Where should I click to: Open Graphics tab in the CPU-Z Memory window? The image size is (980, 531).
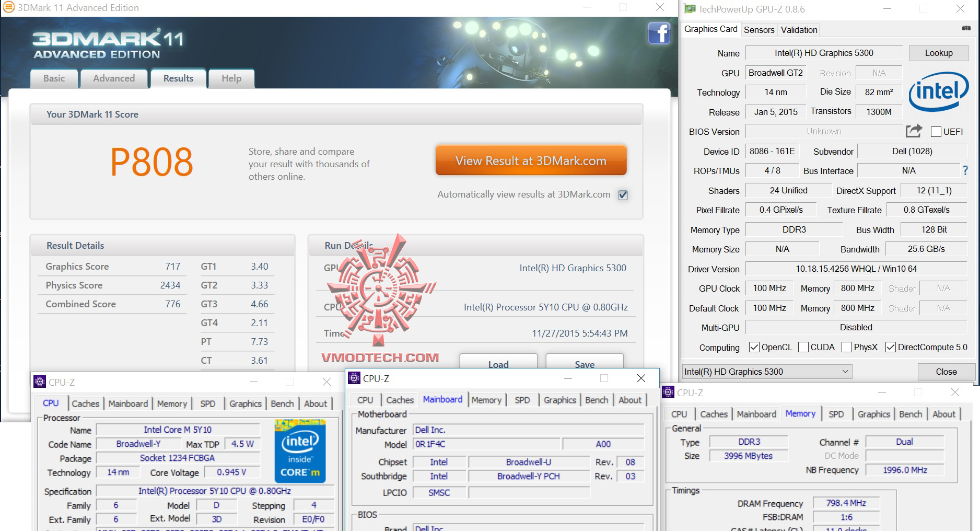point(873,414)
